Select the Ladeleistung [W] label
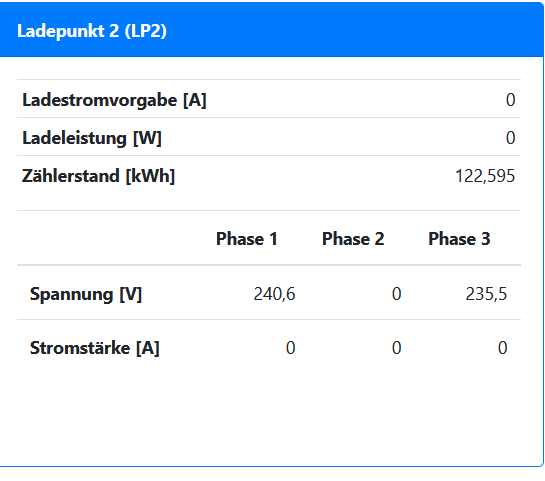 click(92, 138)
